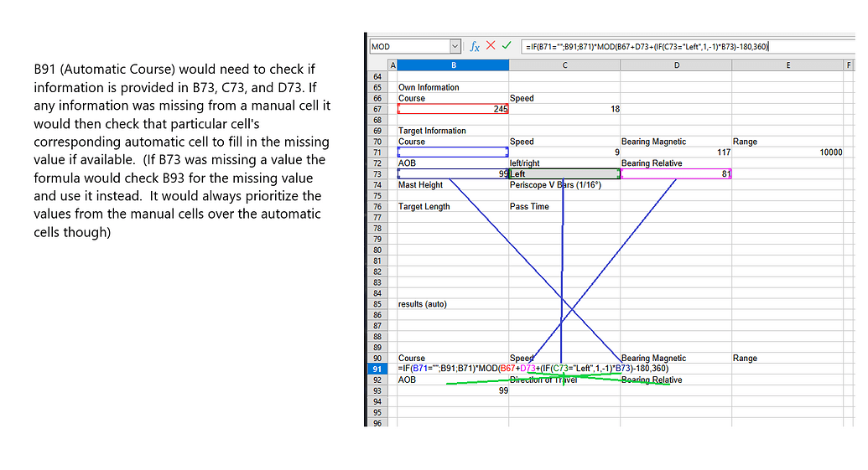Click 'results (auto)' label cell
Viewport: 868px width, 470px height.
pyautogui.click(x=423, y=304)
